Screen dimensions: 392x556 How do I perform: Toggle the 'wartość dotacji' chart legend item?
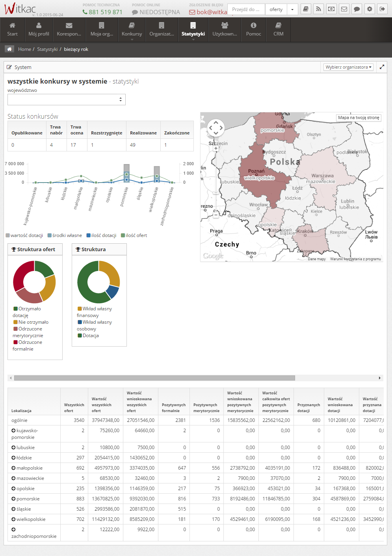click(24, 235)
